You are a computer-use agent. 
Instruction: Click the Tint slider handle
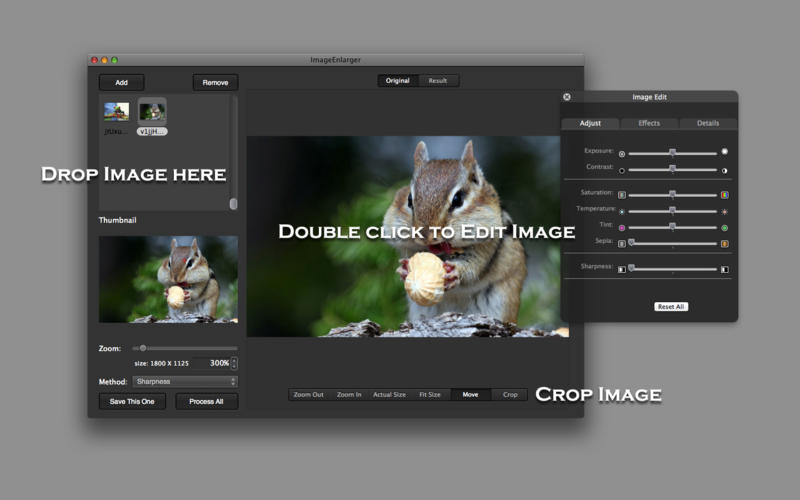coord(672,227)
